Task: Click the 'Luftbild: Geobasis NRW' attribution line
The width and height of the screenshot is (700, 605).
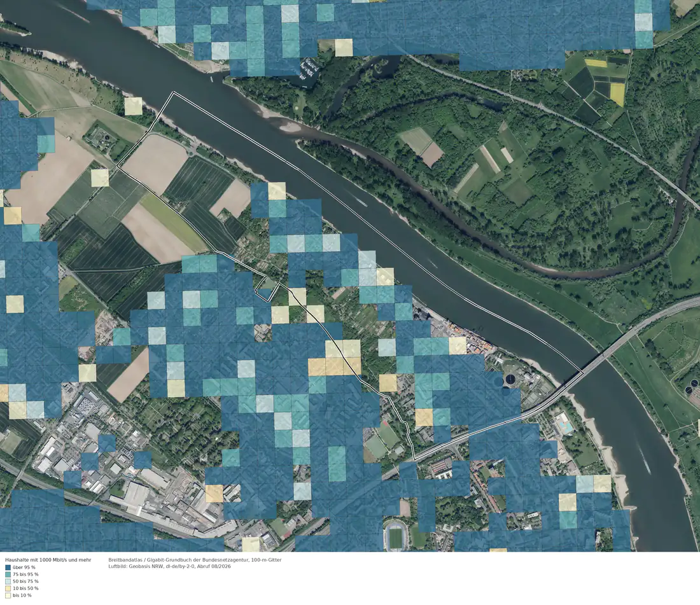Action: [170, 567]
